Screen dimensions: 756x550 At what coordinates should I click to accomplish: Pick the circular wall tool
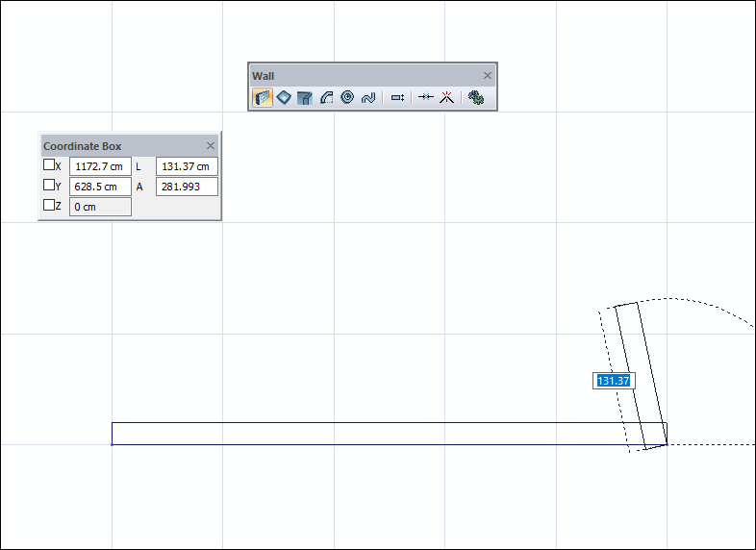pos(347,98)
